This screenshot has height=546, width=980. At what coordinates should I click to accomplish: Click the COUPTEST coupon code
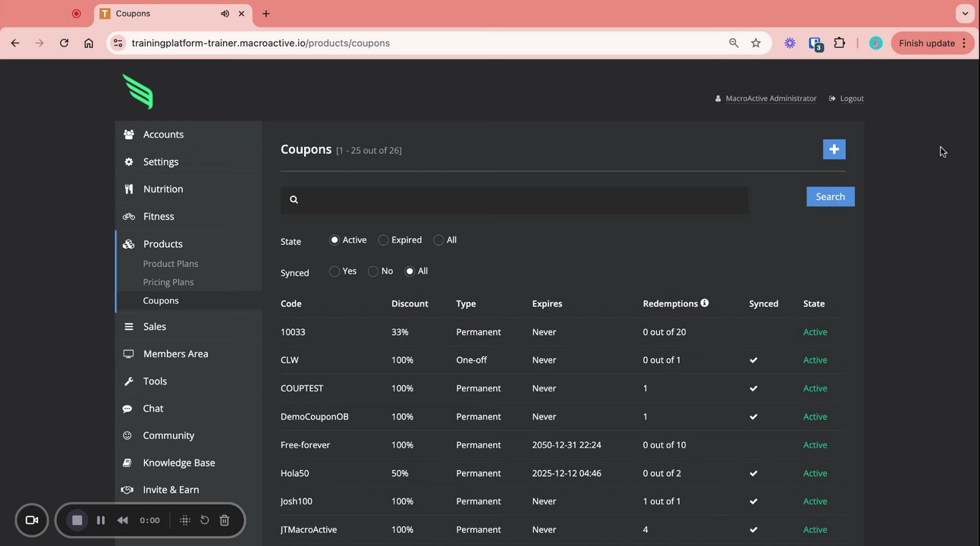(302, 388)
